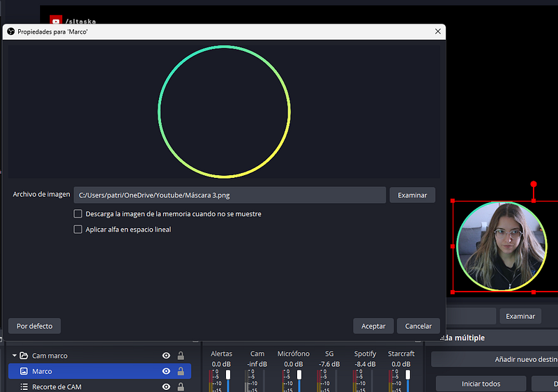The width and height of the screenshot is (558, 392).
Task: Toggle the lock on Marco source
Action: pyautogui.click(x=181, y=371)
